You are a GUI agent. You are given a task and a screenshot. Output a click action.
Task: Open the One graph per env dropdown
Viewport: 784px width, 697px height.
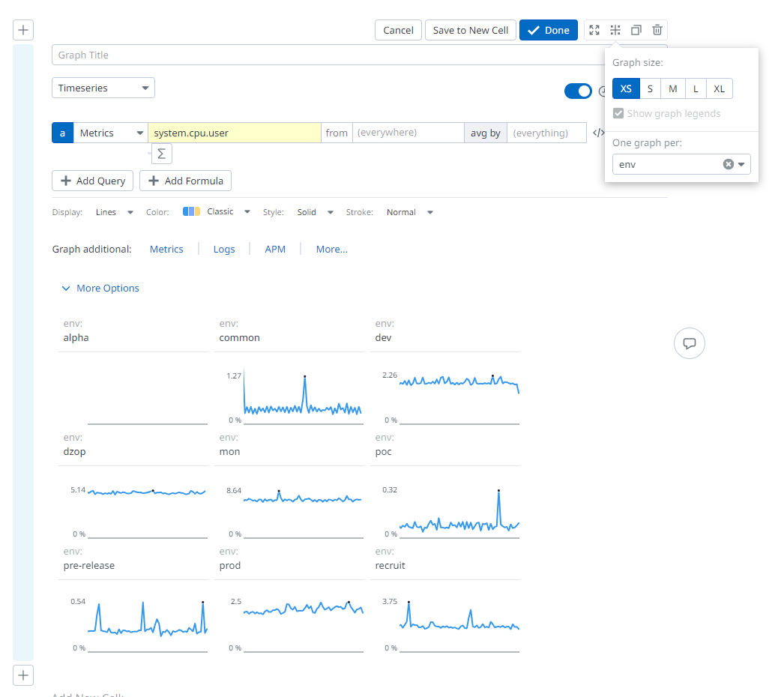pos(681,164)
